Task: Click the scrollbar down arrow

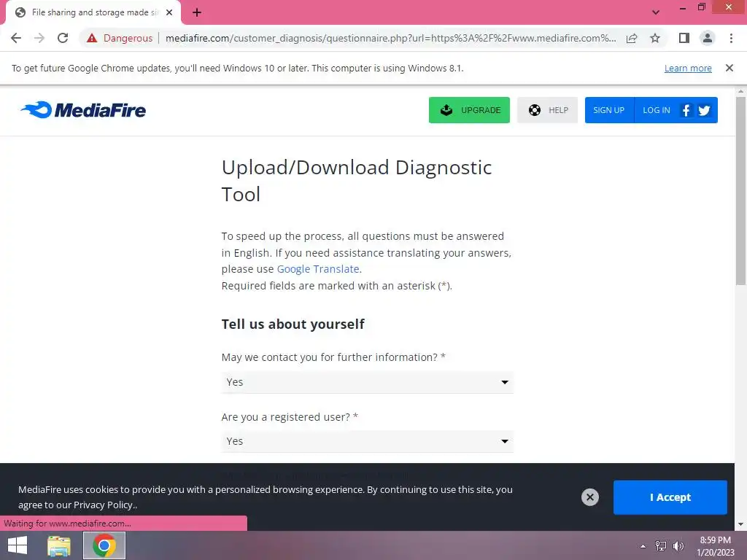Action: tap(740, 524)
